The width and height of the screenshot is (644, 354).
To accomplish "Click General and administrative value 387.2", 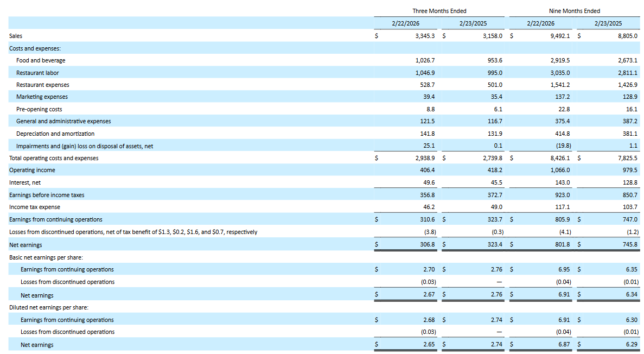I will (x=630, y=121).
